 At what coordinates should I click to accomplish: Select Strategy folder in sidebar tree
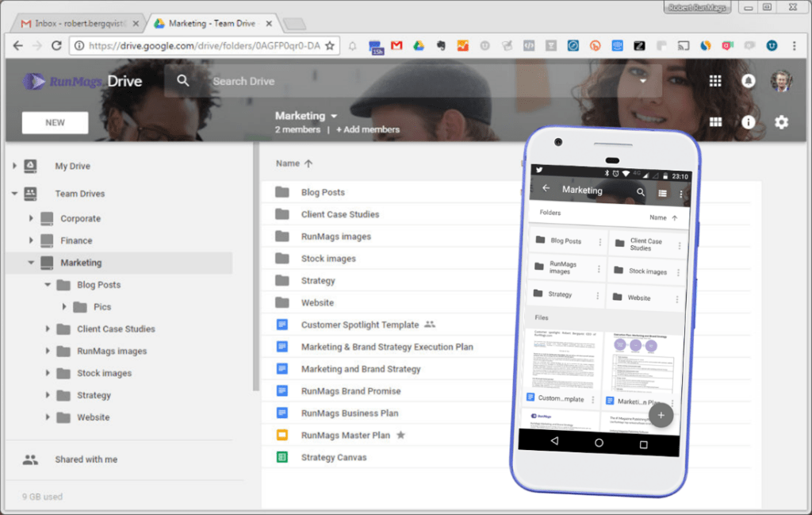click(x=94, y=395)
